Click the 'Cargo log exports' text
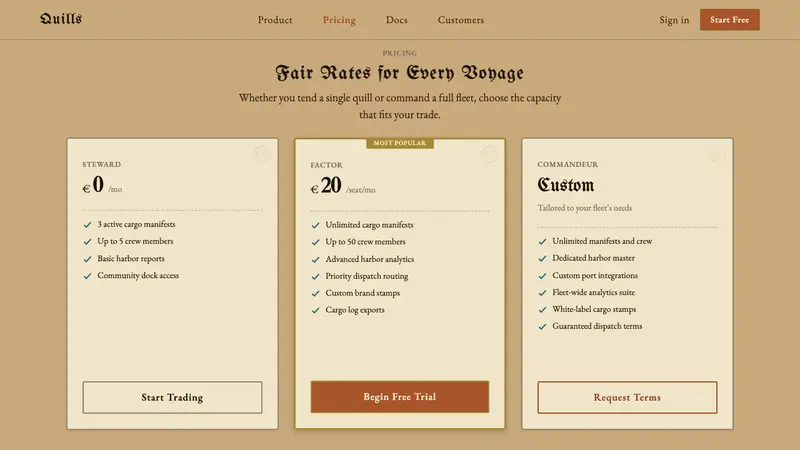The width and height of the screenshot is (800, 450). pyautogui.click(x=355, y=309)
